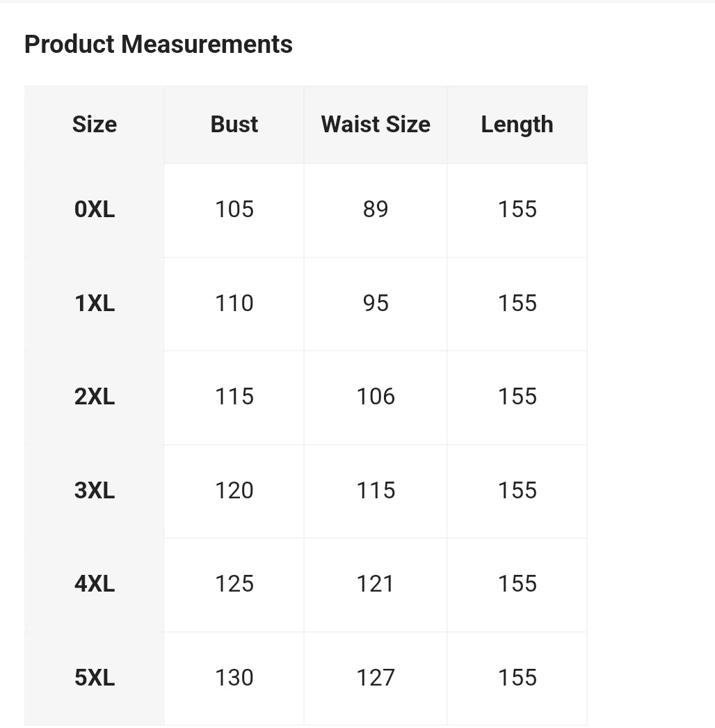Select the 3XL size row label
The image size is (715, 728).
pyautogui.click(x=95, y=491)
